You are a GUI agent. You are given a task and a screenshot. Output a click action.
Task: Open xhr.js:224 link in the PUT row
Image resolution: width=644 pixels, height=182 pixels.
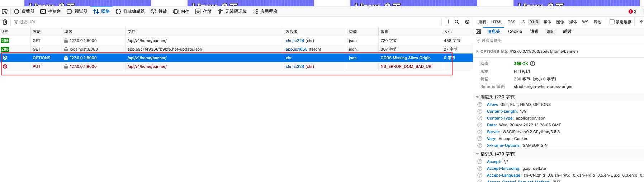(x=295, y=66)
